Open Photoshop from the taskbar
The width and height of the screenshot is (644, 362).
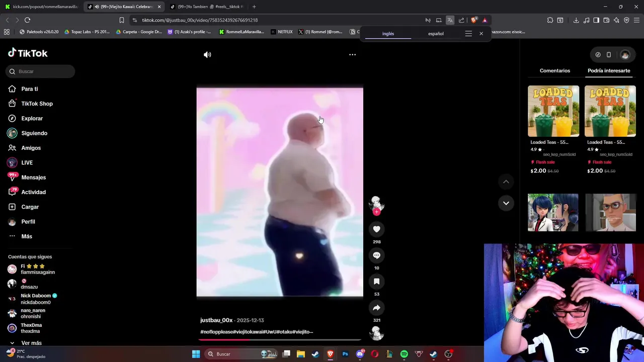[345, 354]
